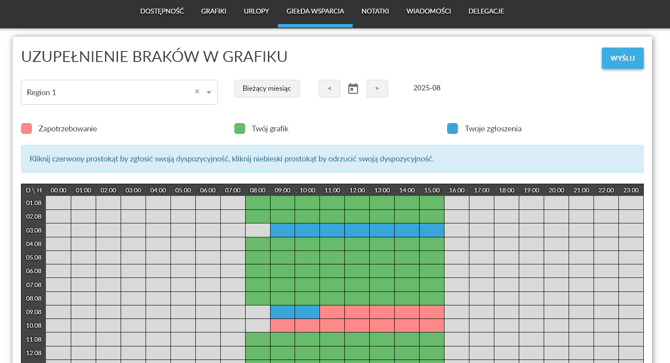Clear the Region 1 selection
This screenshot has height=363, width=670.
click(197, 92)
